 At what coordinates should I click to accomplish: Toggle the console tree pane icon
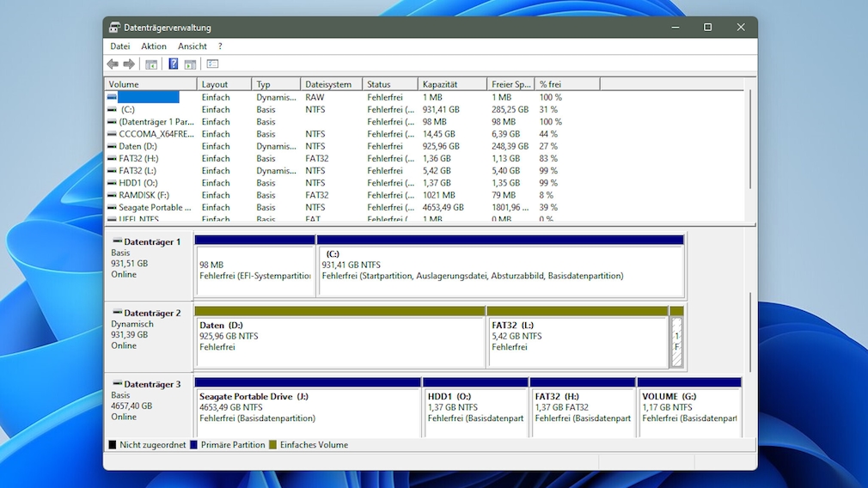151,64
